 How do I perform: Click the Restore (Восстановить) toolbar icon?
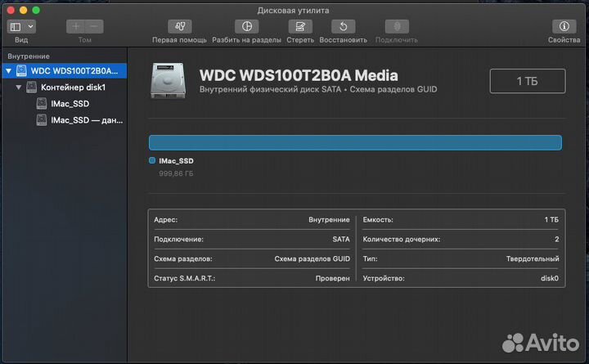[343, 27]
